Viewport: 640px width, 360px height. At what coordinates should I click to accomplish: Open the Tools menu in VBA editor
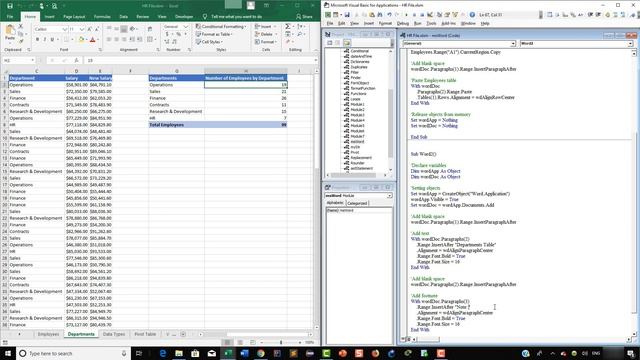tap(431, 24)
